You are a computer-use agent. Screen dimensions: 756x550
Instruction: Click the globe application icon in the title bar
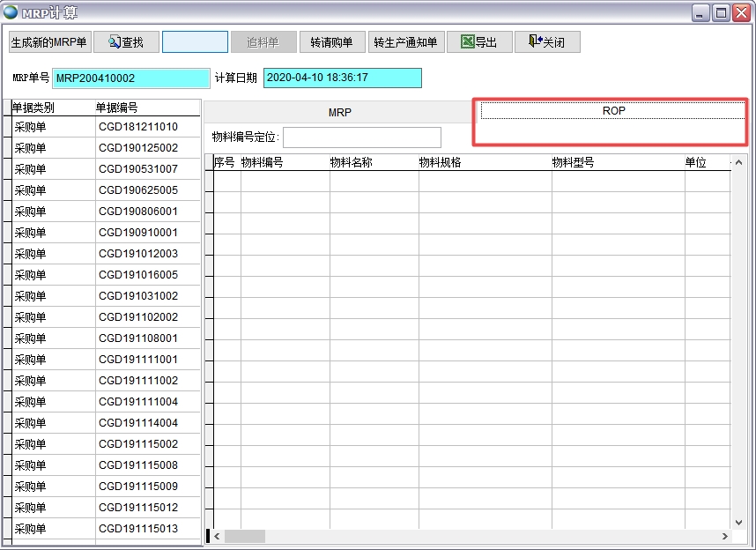[x=9, y=10]
